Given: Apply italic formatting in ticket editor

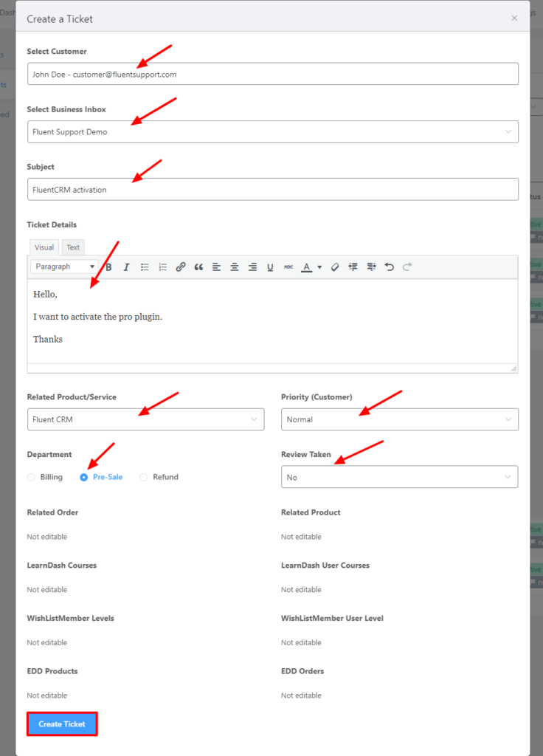Looking at the screenshot, I should pyautogui.click(x=126, y=267).
